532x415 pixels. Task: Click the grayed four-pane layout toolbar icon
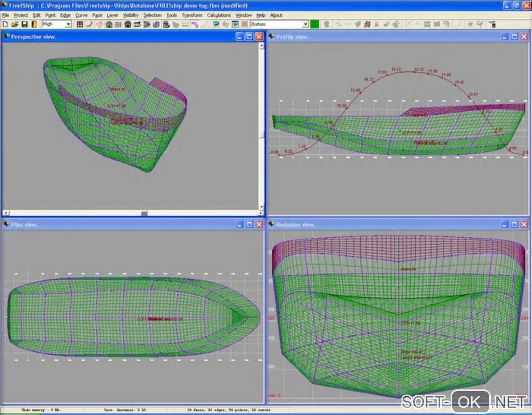coord(427,24)
